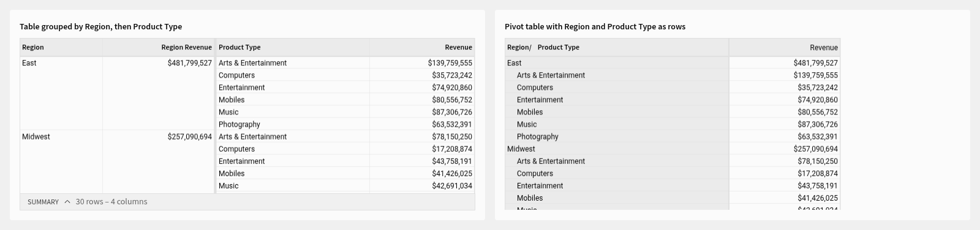Click the 'Pivot table with Region and Product Type as rows' title
This screenshot has height=230, width=980.
(x=595, y=26)
